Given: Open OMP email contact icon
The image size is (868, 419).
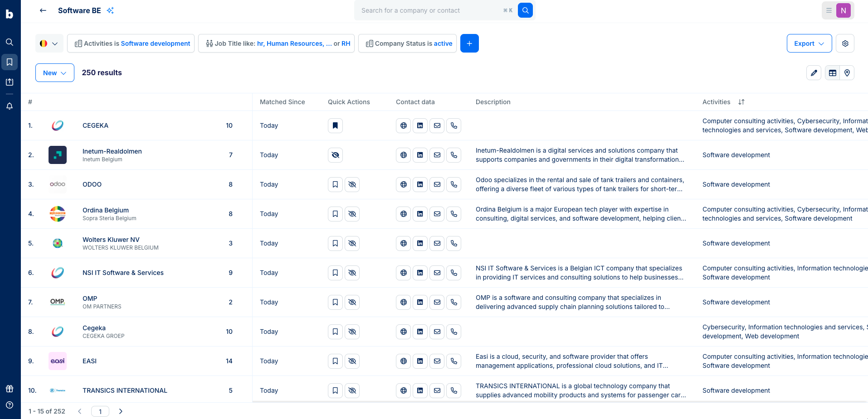Looking at the screenshot, I should coord(437,302).
